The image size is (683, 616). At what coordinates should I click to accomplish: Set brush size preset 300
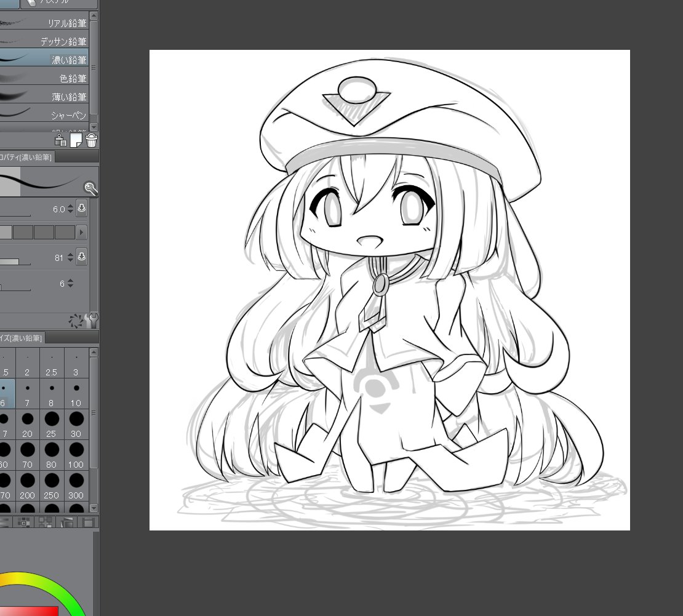(76, 486)
